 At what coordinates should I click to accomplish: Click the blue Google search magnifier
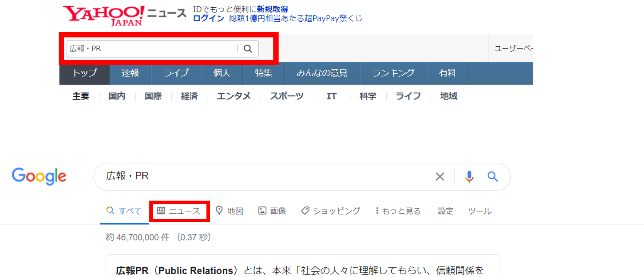[x=492, y=177]
